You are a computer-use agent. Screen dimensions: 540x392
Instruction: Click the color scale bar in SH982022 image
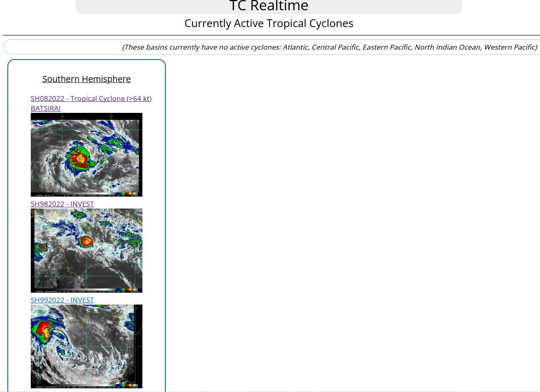click(123, 291)
